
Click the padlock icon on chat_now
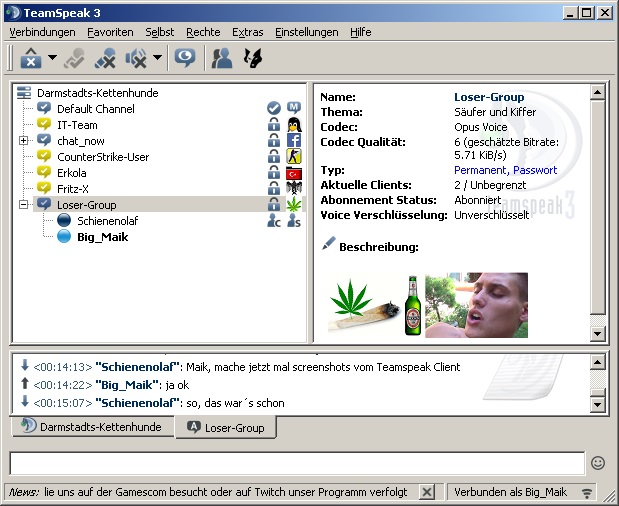point(274,141)
